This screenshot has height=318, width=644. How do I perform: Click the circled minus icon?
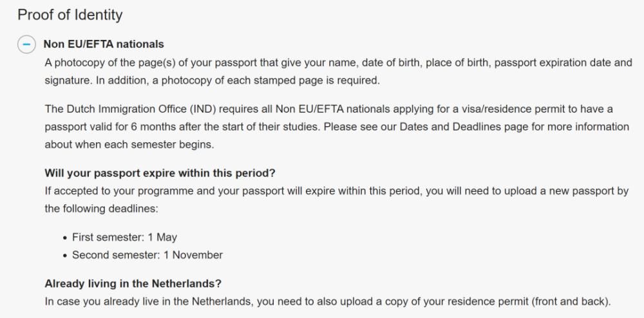26,45
